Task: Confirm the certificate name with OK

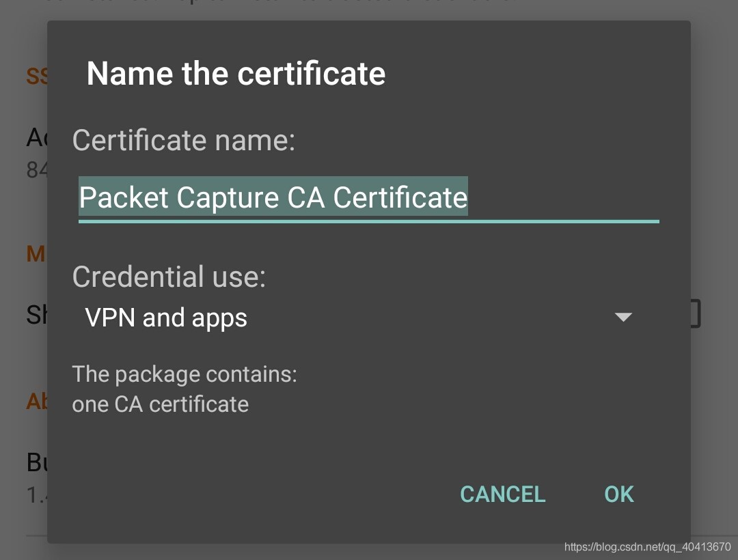Action: (619, 494)
